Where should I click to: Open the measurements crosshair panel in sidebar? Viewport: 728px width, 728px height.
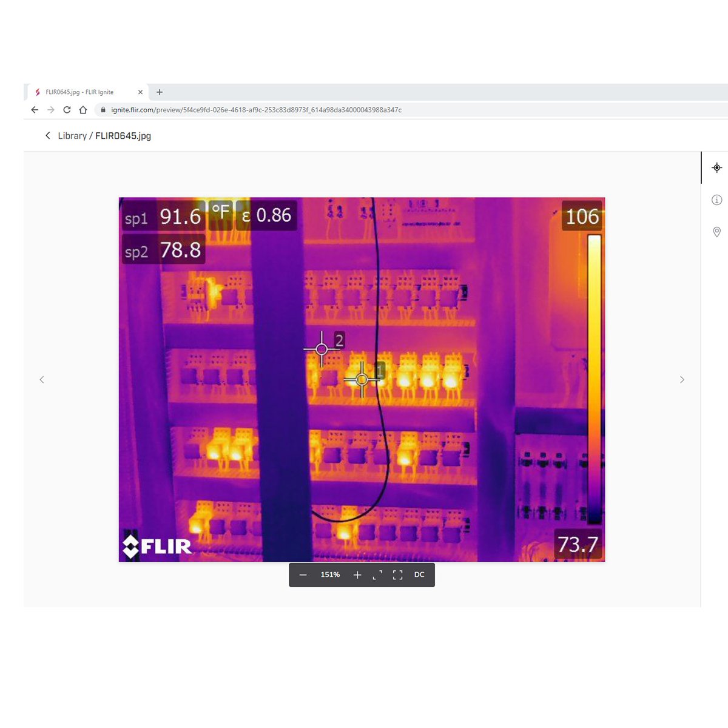coord(716,167)
